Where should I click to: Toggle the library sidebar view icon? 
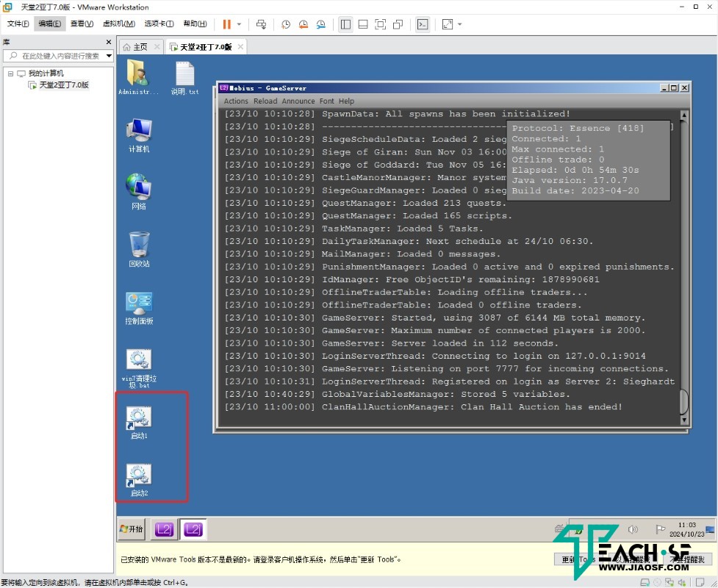click(x=345, y=24)
